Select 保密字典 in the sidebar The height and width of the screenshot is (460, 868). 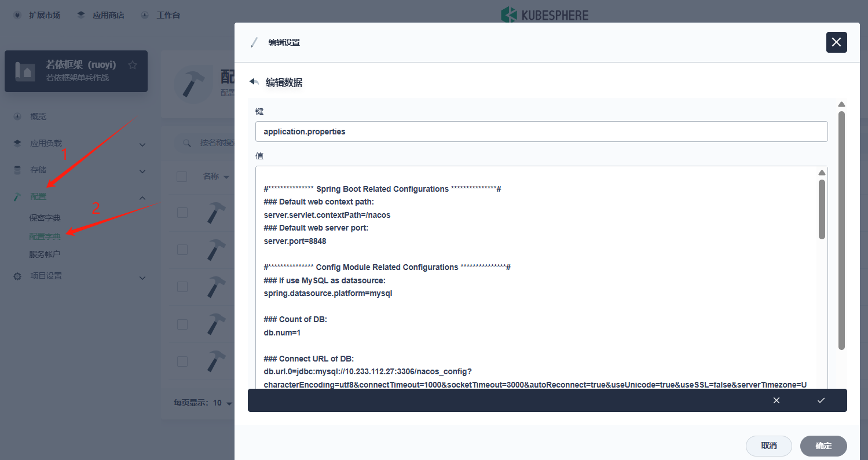[45, 218]
